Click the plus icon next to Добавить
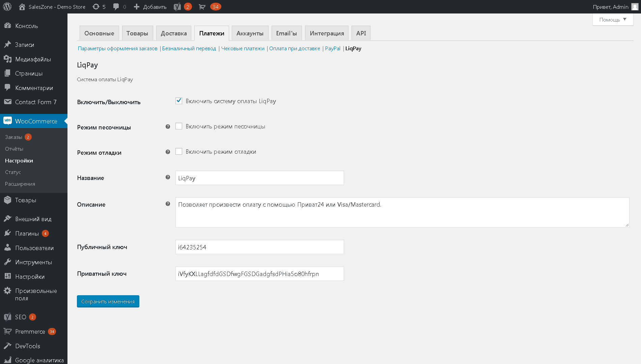 137,7
